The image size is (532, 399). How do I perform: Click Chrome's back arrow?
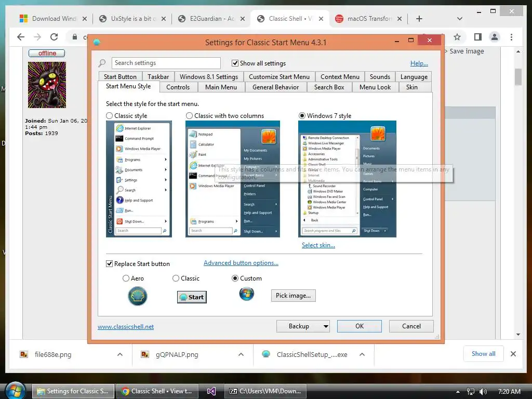(21, 37)
